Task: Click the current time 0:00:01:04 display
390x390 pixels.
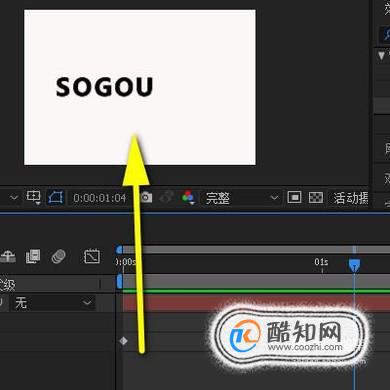Action: coord(99,198)
